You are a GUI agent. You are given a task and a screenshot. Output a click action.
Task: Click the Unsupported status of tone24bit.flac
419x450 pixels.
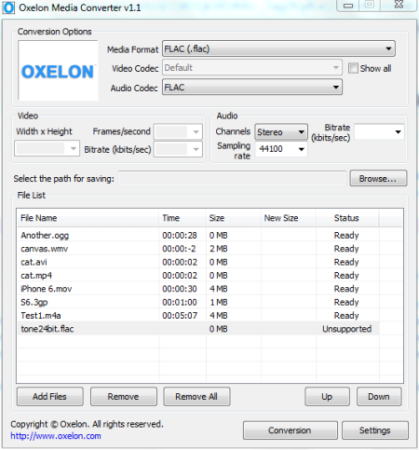coord(347,329)
